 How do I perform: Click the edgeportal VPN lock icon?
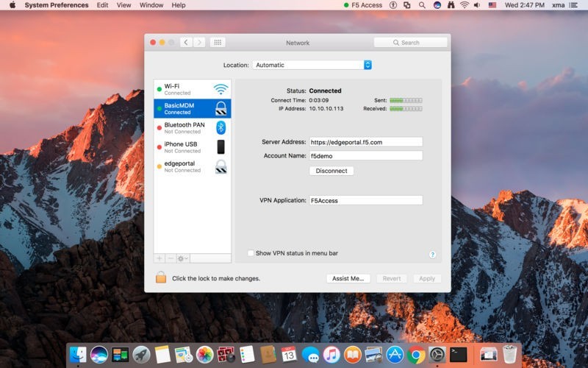point(220,166)
